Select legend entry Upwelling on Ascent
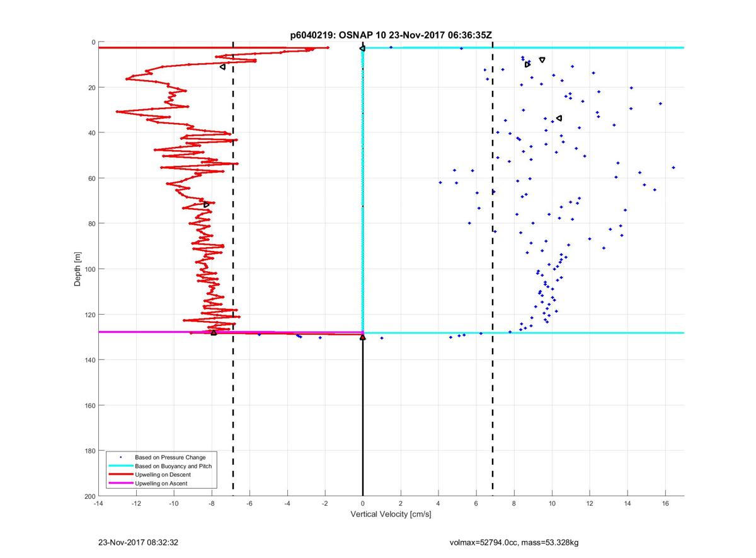 click(x=161, y=483)
